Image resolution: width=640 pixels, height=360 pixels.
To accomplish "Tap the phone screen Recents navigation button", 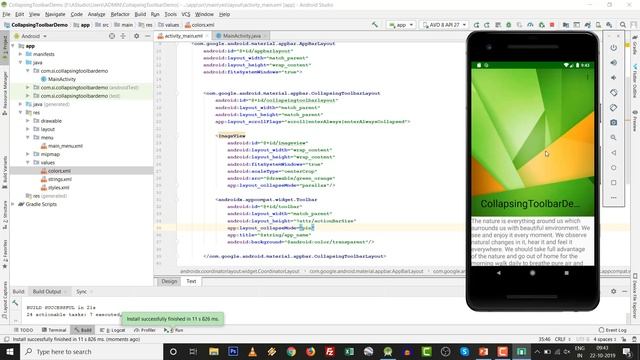I will point(567,273).
